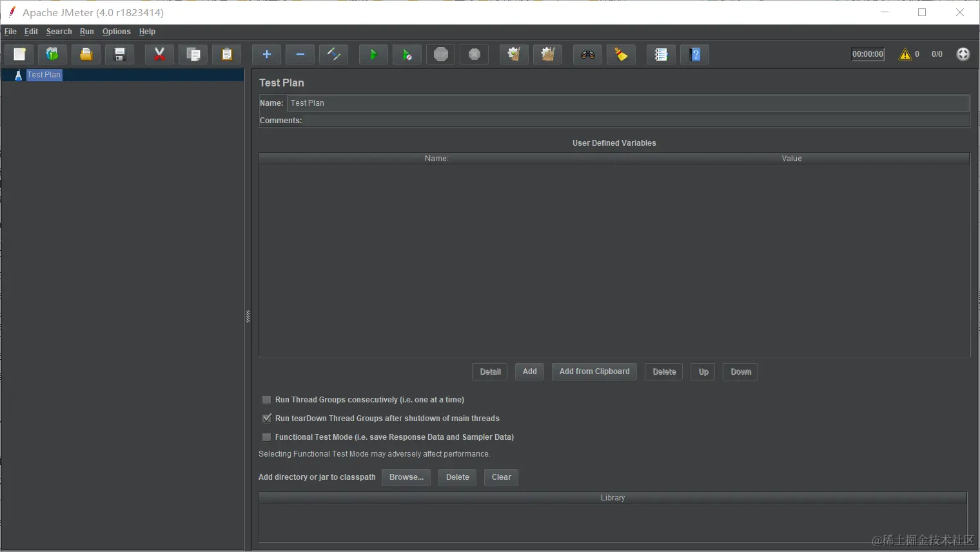Click the Up button

point(703,372)
